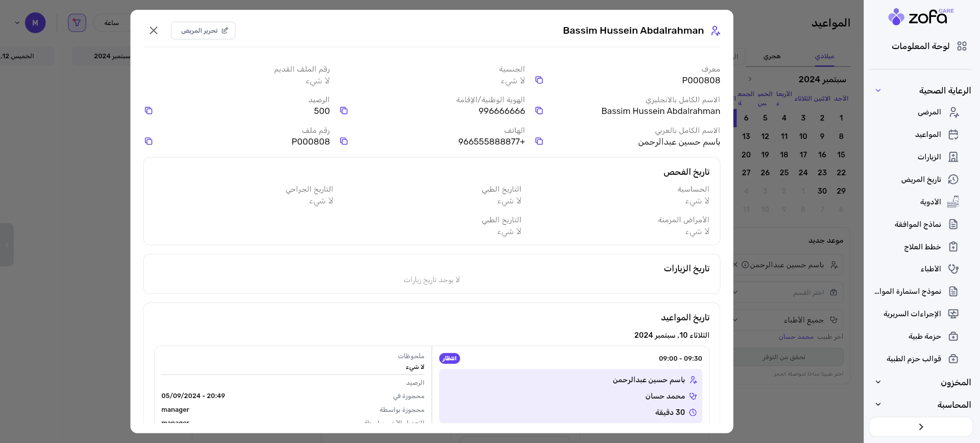Screen dimensions: 980x443
Task: Copy the phone number +966555888877
Action: tap(344, 142)
